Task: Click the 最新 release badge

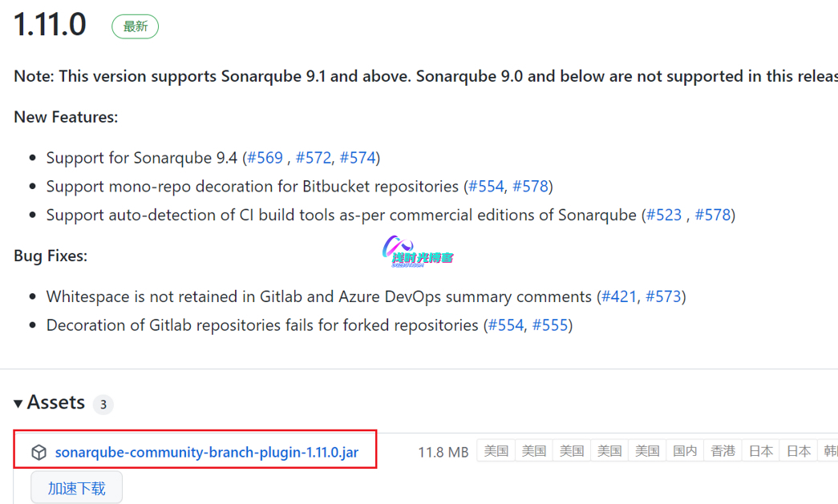Action: coord(135,26)
